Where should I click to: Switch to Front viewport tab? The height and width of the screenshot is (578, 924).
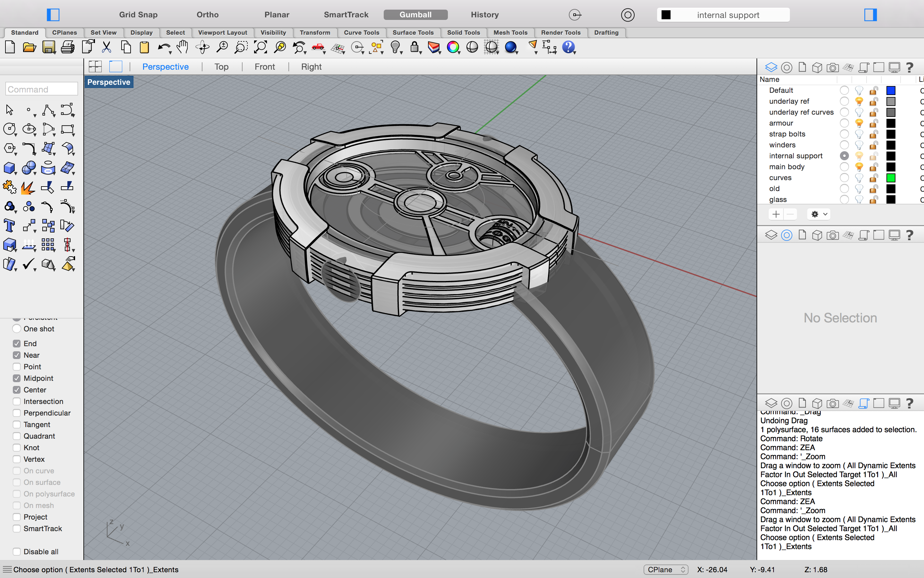(x=265, y=67)
